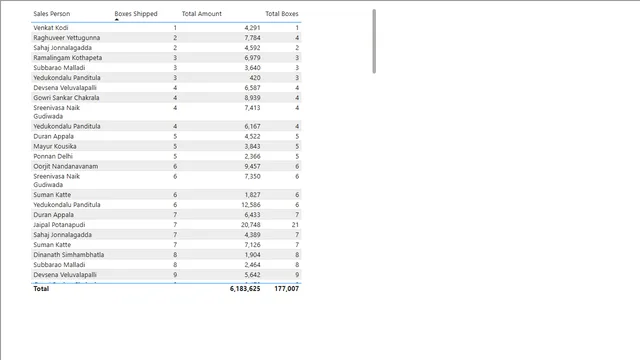Select the Ponnan Delhi name cell
Viewport: 640px width, 360px height.
coord(53,156)
